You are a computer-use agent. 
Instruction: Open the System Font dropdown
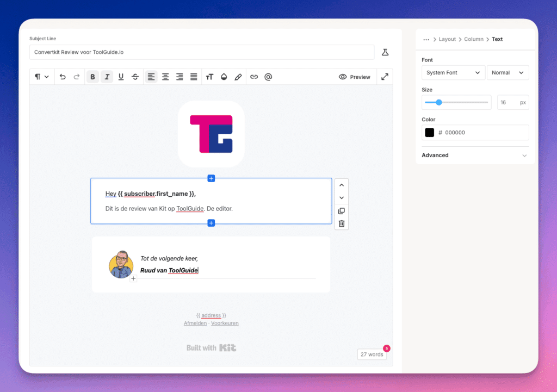click(453, 72)
